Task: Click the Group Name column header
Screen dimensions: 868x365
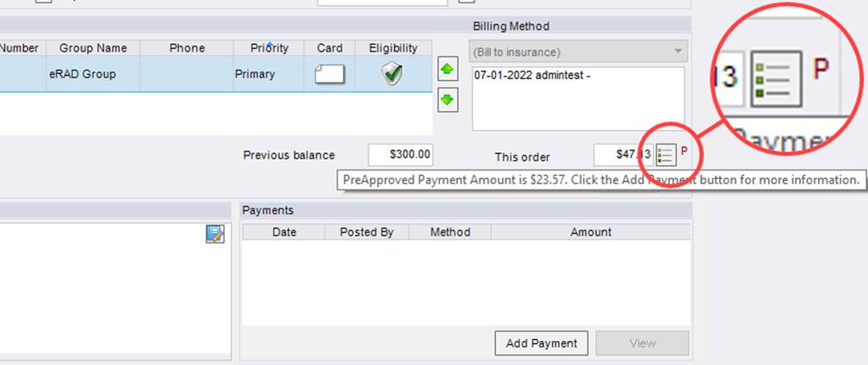Action: [x=93, y=48]
